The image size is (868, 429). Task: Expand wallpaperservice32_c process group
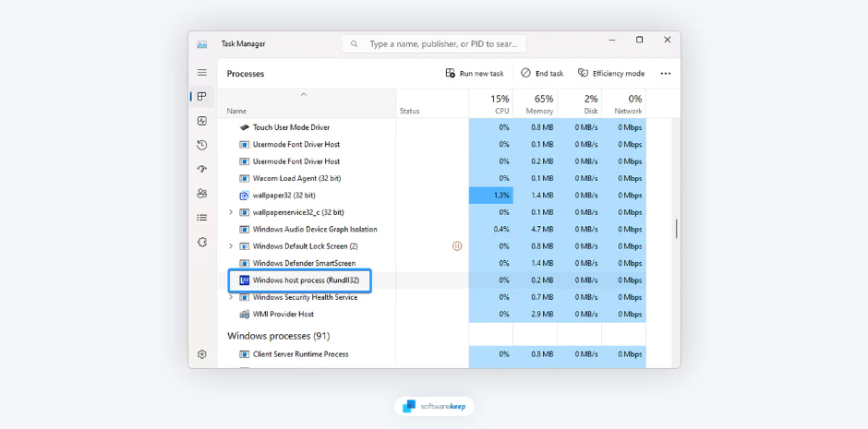click(231, 212)
